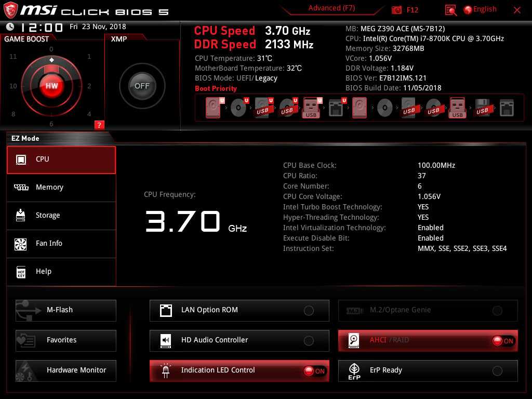Click the MotherBoard Temperature 32°C reading
532x399 pixels.
[248, 68]
